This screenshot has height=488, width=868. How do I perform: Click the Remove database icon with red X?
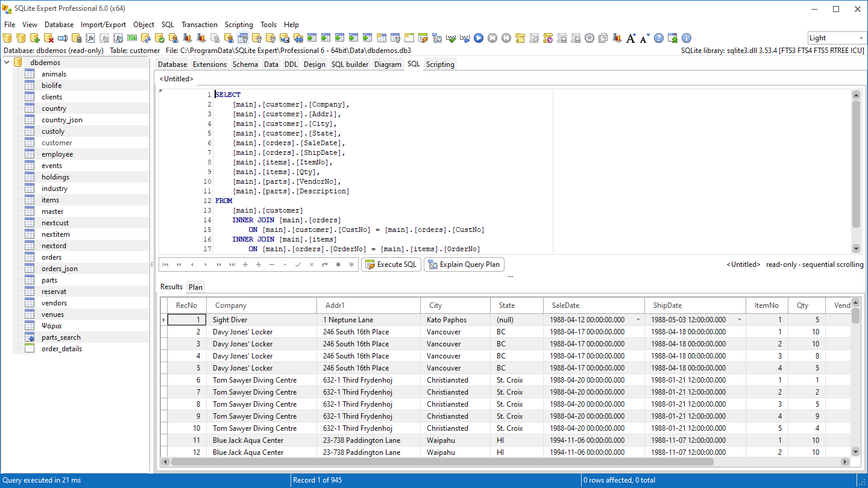click(x=48, y=38)
